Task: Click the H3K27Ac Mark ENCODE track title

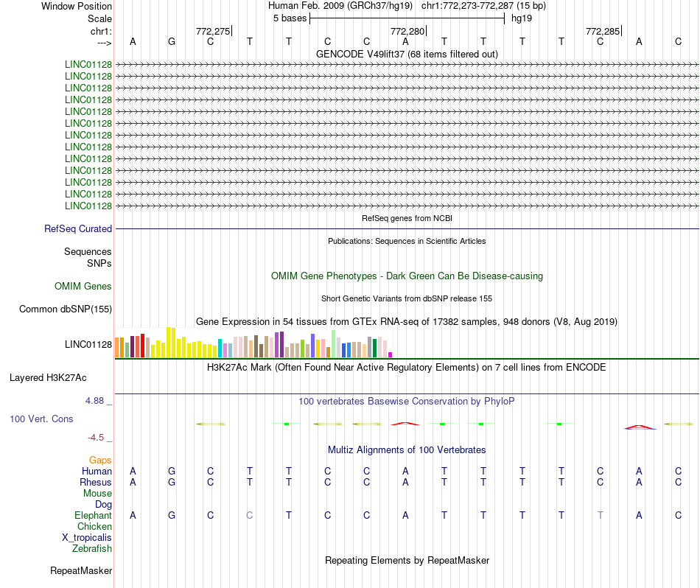Action: (407, 368)
